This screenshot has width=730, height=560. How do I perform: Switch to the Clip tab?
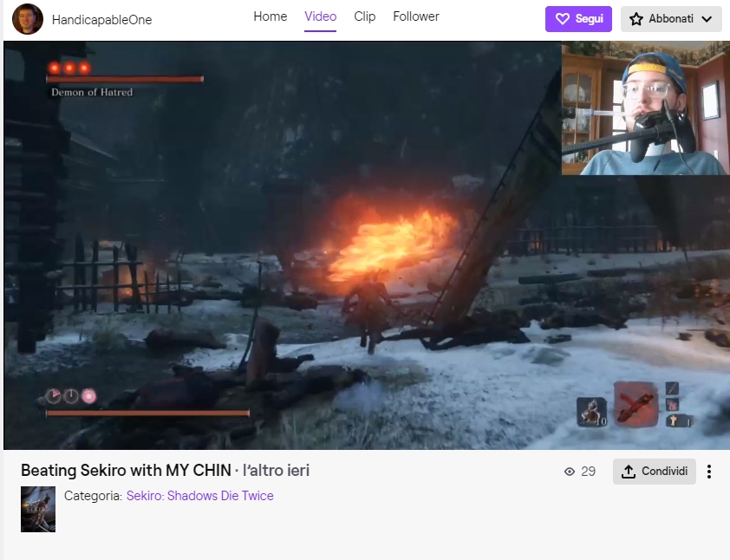(365, 16)
